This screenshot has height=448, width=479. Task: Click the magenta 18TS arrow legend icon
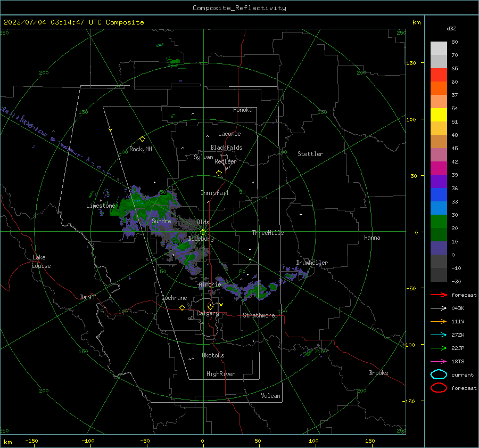pos(439,361)
